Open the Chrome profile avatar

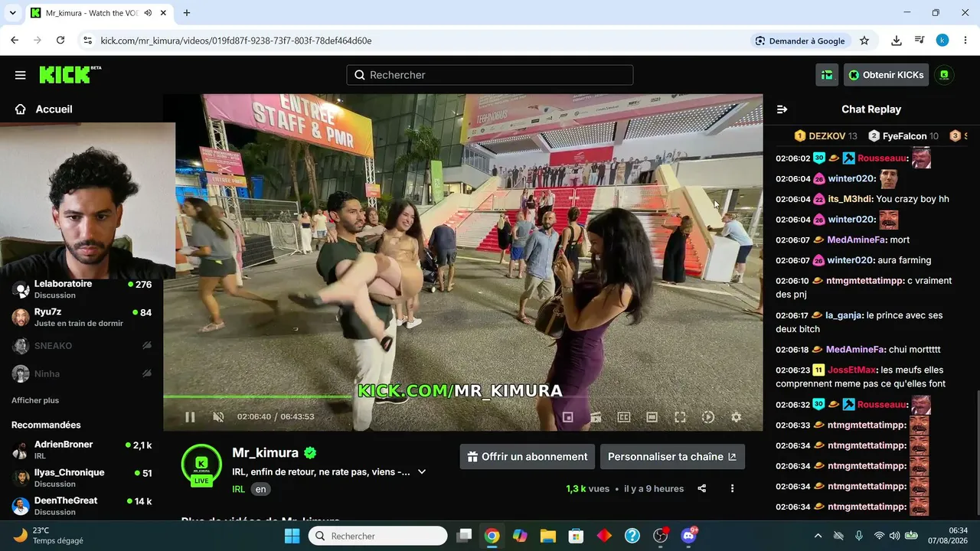click(942, 41)
